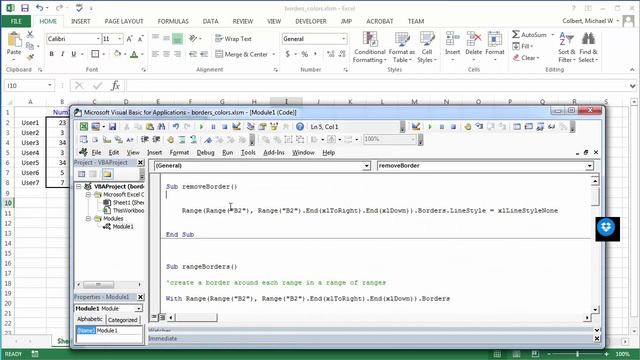Click the View Microsoft Excel icon in VBA toolbar

(84, 127)
